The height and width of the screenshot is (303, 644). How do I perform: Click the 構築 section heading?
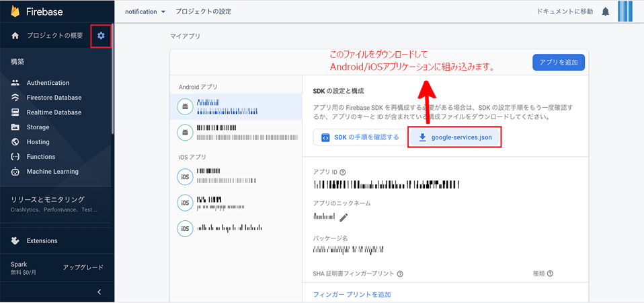point(17,62)
